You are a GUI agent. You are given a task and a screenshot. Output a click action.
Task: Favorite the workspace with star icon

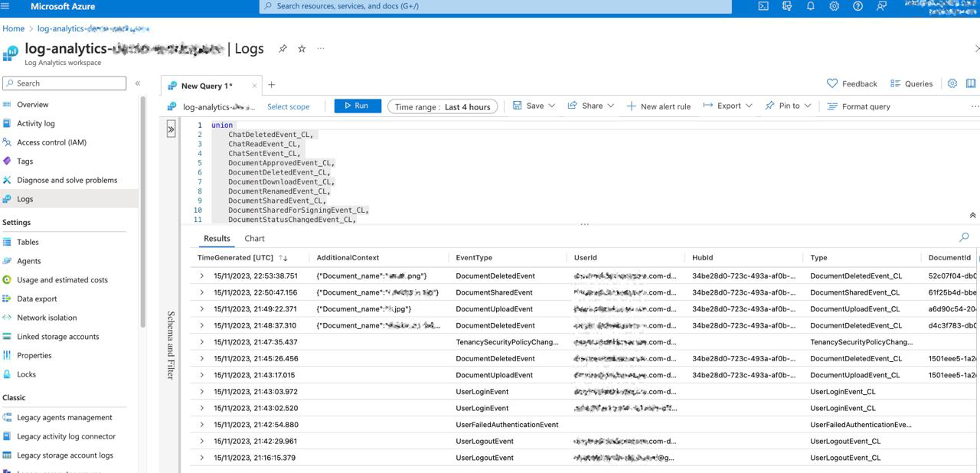302,48
